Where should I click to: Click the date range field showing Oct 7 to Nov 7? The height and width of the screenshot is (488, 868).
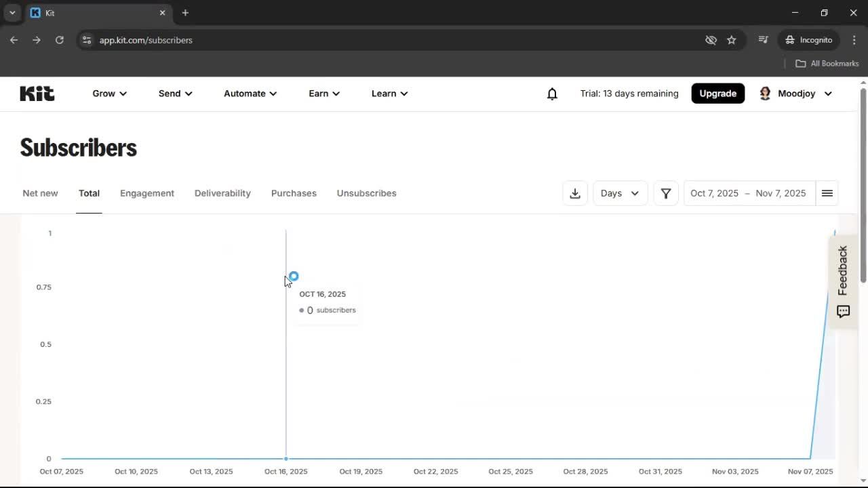point(748,193)
